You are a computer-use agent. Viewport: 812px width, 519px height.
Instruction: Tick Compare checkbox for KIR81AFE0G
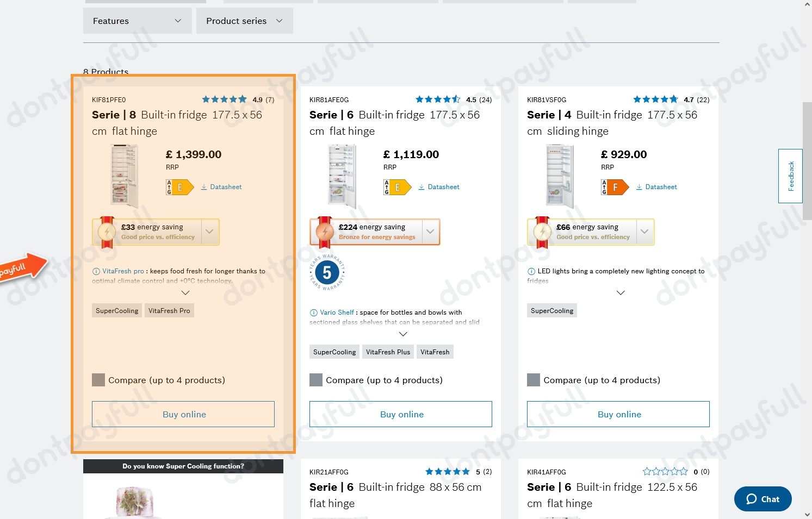tap(316, 380)
